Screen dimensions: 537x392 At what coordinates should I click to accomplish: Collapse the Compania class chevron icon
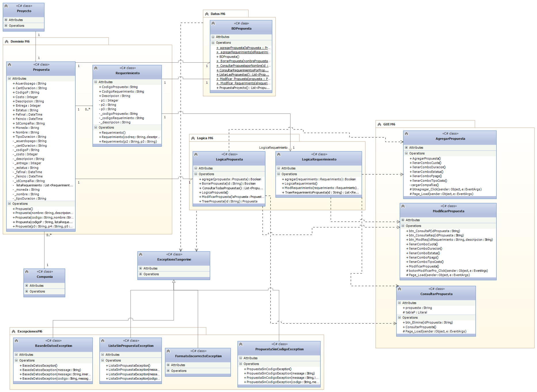point(27,272)
